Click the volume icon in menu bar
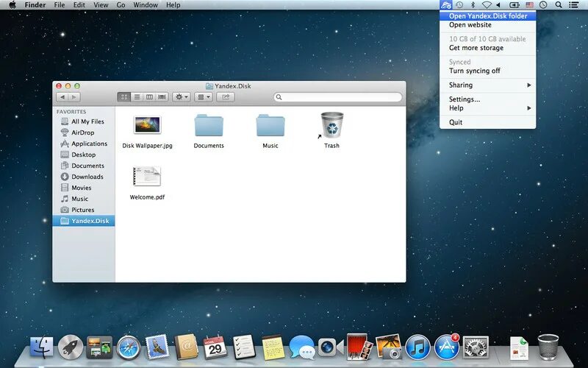Screen dimensions: 588x368 (498, 5)
